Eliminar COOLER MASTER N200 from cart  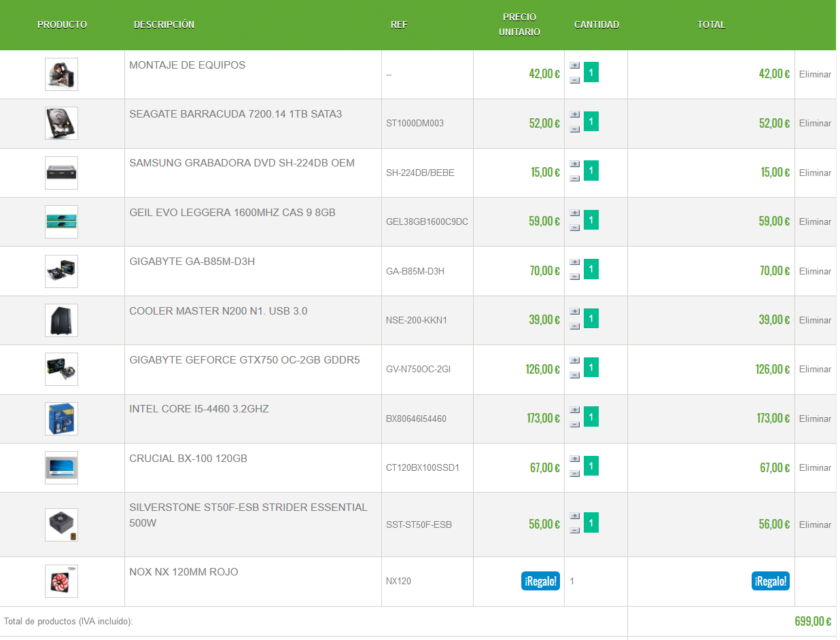click(815, 321)
